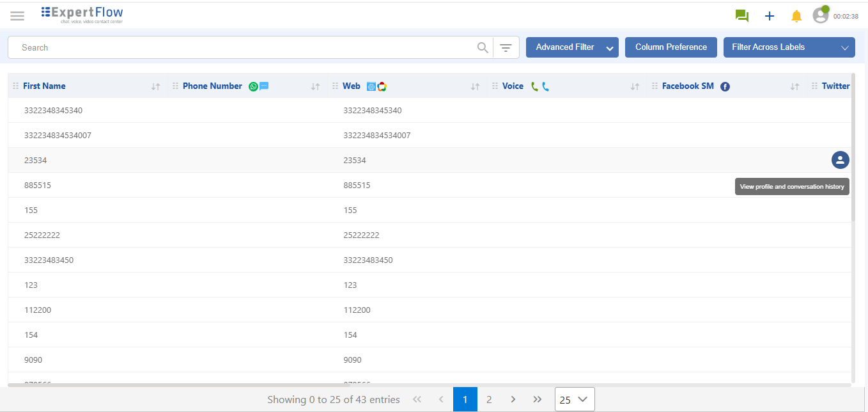Jump to the last page of entries
Screen dimensions: 868x412
[537, 399]
